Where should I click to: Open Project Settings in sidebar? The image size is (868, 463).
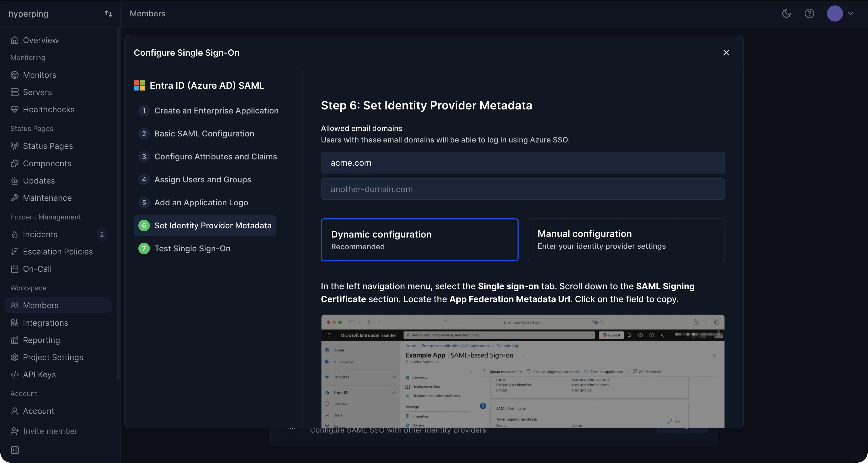click(x=53, y=357)
